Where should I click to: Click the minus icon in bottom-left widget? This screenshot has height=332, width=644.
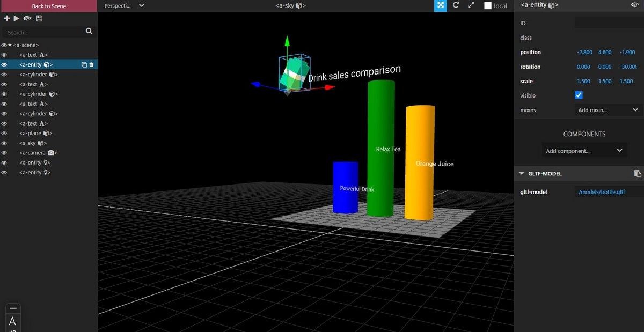13,308
